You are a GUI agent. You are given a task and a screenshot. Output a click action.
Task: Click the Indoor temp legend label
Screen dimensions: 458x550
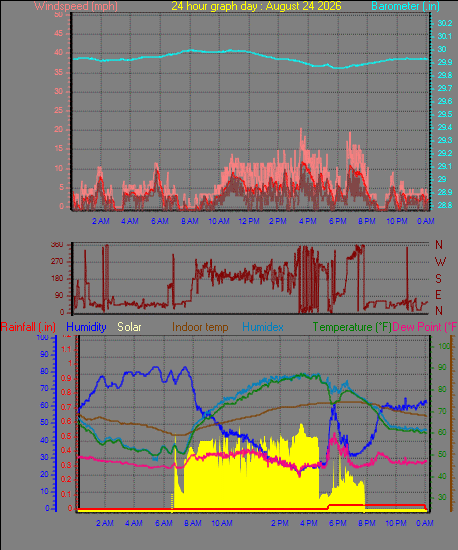click(x=200, y=327)
